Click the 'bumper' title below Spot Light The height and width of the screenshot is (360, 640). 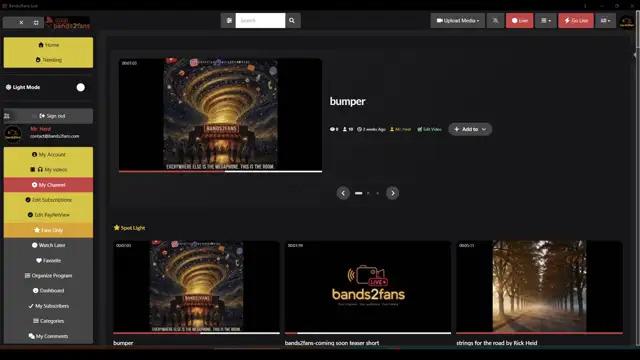coord(123,343)
